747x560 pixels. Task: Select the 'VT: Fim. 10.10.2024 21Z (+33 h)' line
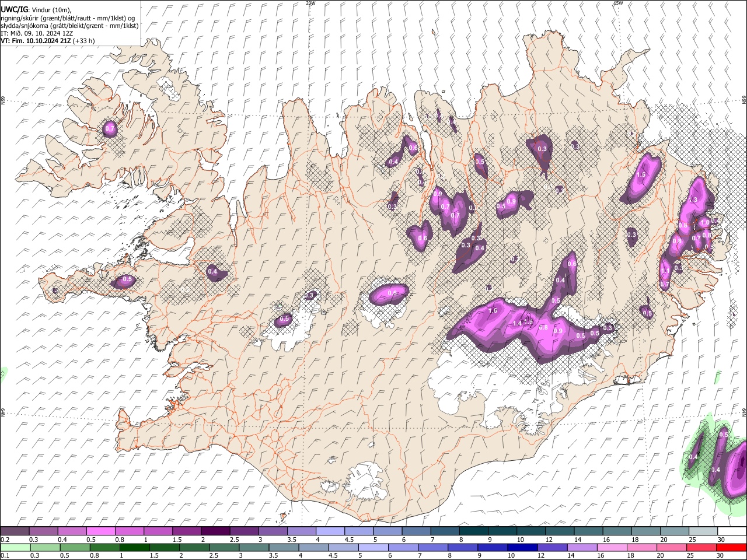[48, 41]
